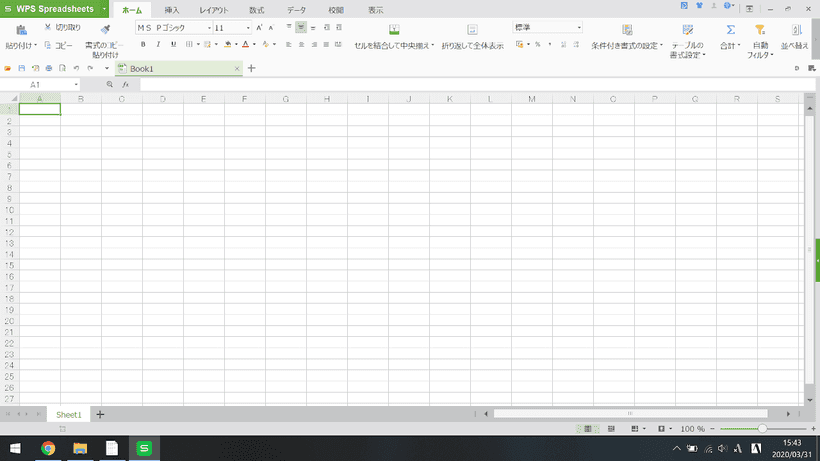The image size is (820, 461).
Task: Expand the WPS Spreadsheets application menu arrow
Action: (x=104, y=9)
